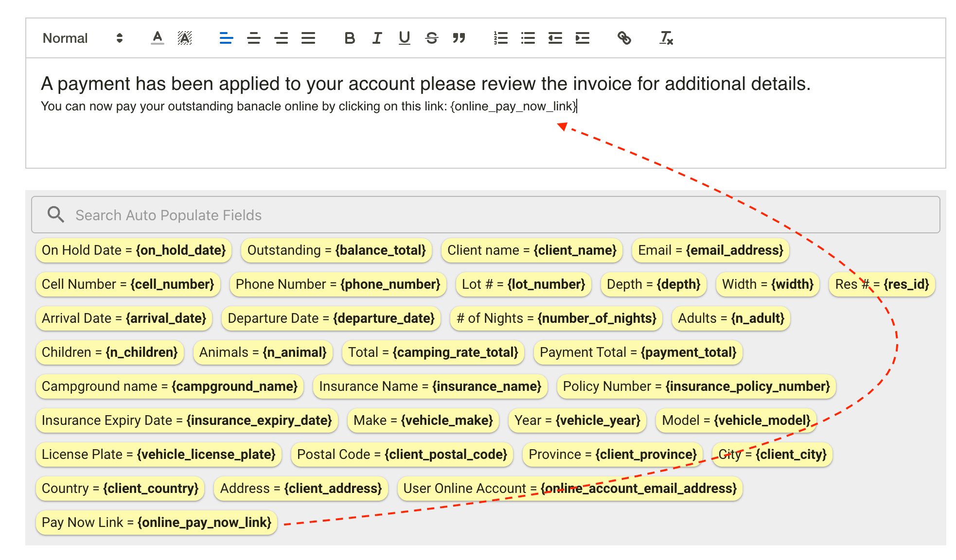The height and width of the screenshot is (560, 956).
Task: Insert the Adults field
Action: (x=731, y=318)
